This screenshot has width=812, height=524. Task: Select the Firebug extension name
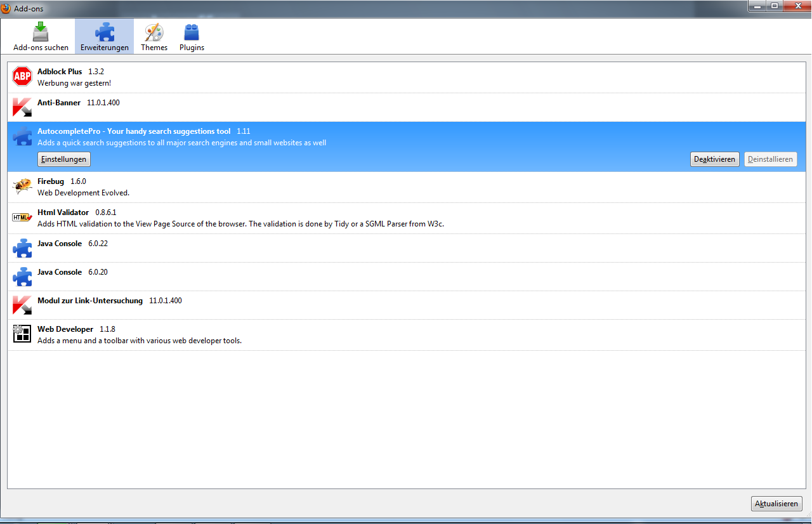coord(51,181)
